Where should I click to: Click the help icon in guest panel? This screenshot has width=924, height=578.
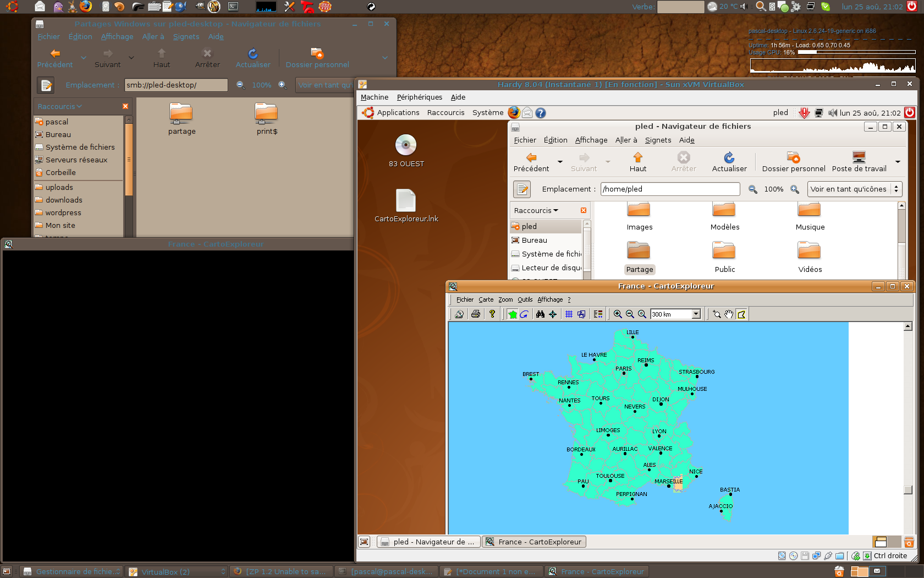click(x=541, y=113)
